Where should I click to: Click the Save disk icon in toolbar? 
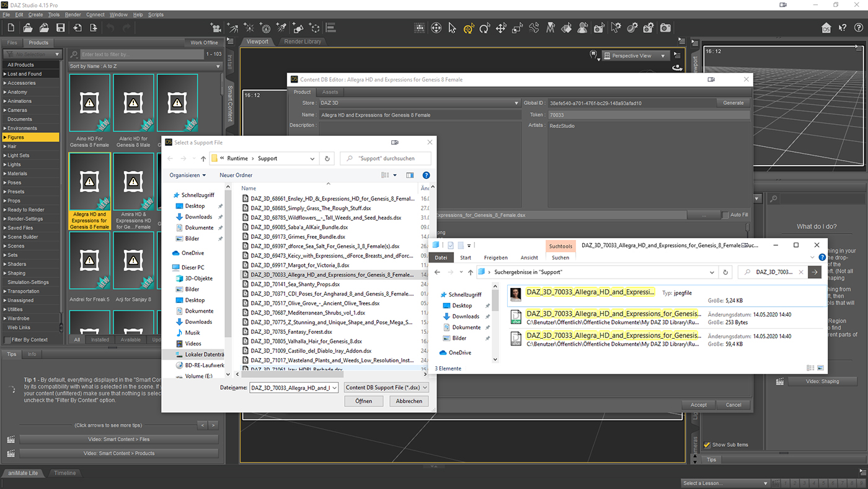60,28
